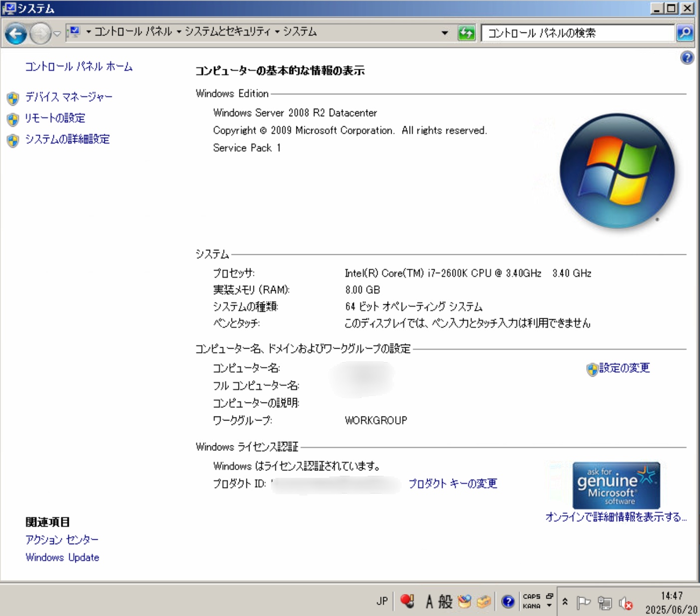The width and height of the screenshot is (700, 616).
Task: Click 64 ビット オペレーティング システム text
Action: coord(414,306)
